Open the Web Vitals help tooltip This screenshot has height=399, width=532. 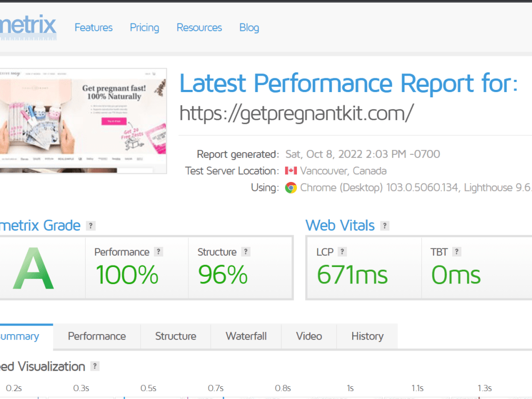(384, 225)
